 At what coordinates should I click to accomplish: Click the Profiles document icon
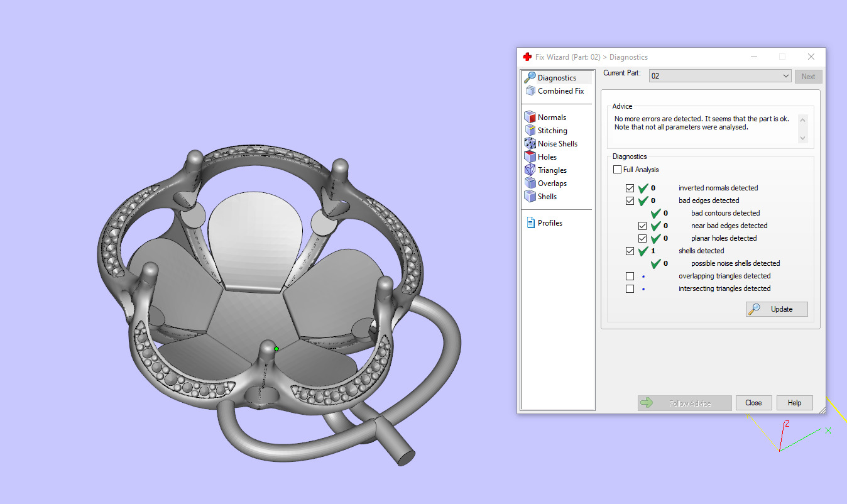point(530,222)
